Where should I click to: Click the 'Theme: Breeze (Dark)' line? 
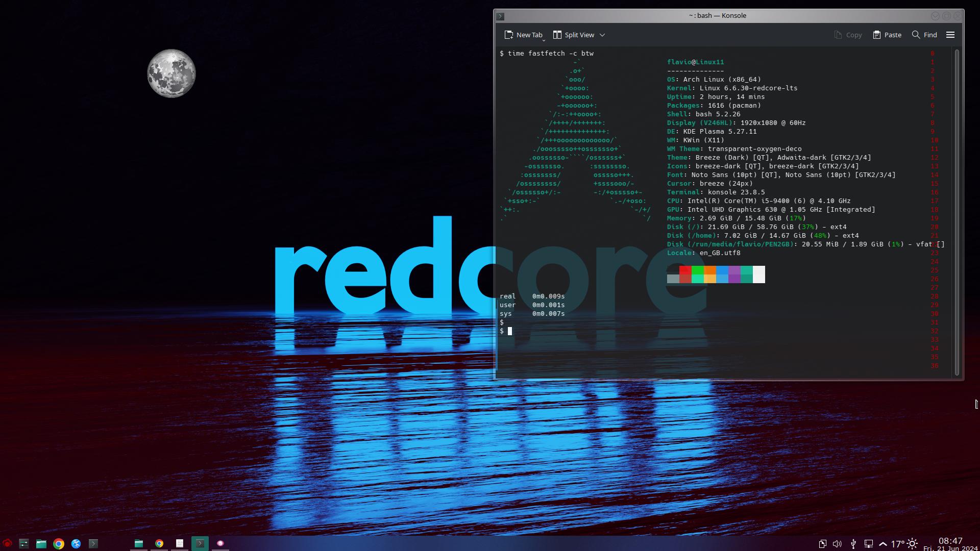[769, 158]
